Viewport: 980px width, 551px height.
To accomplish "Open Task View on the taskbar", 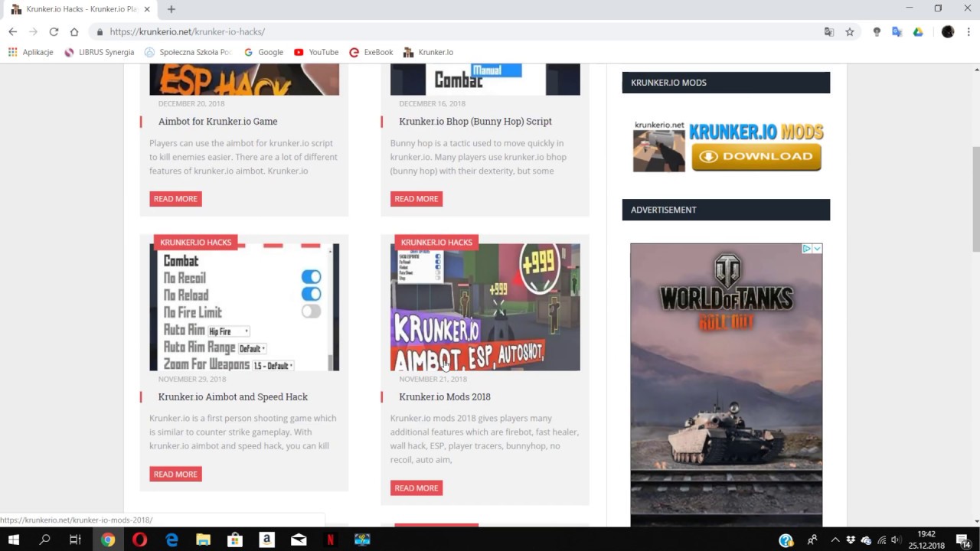I will [75, 540].
